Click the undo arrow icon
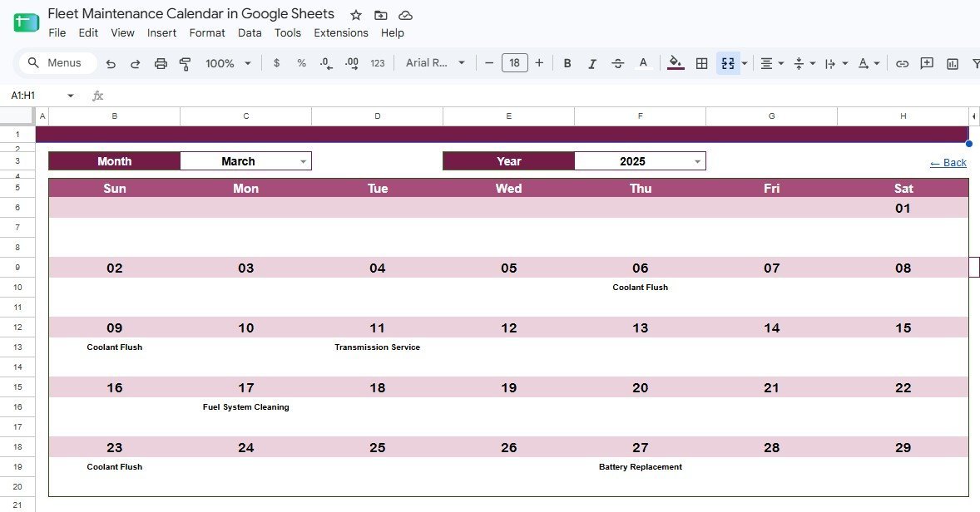Screen dimensions: 980x512 click(x=111, y=63)
